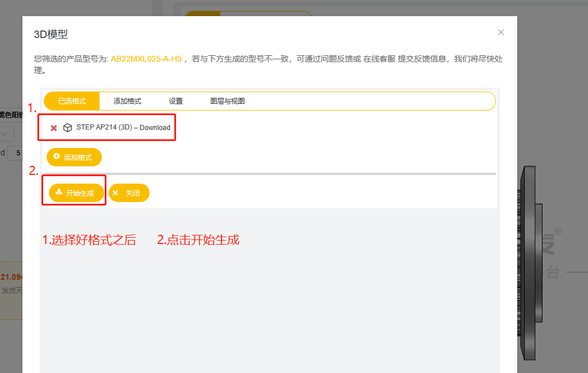588x373 pixels.
Task: Click the plus icon on 添加格式 button
Action: click(56, 157)
